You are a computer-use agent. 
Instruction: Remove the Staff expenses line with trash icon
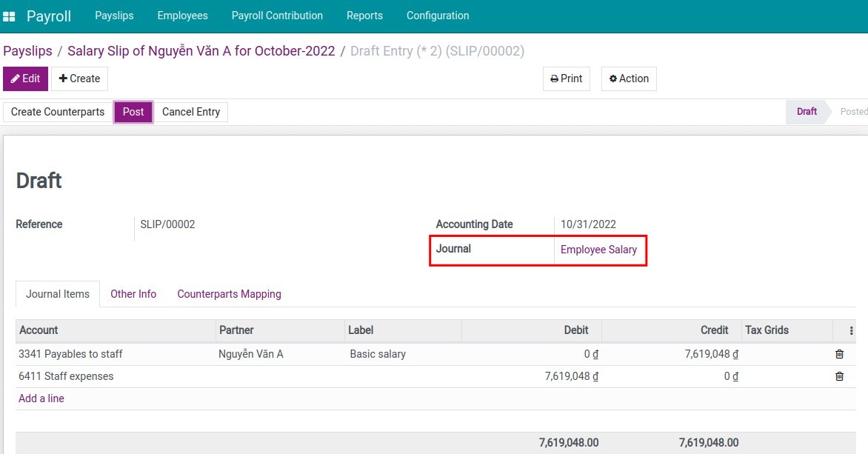tap(839, 376)
